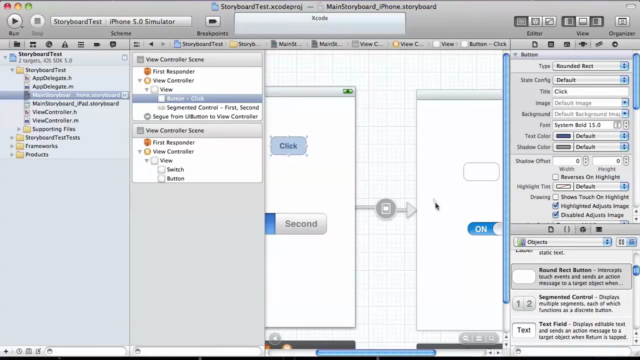Go back in jump bar history
The height and width of the screenshot is (360, 640).
(151, 44)
